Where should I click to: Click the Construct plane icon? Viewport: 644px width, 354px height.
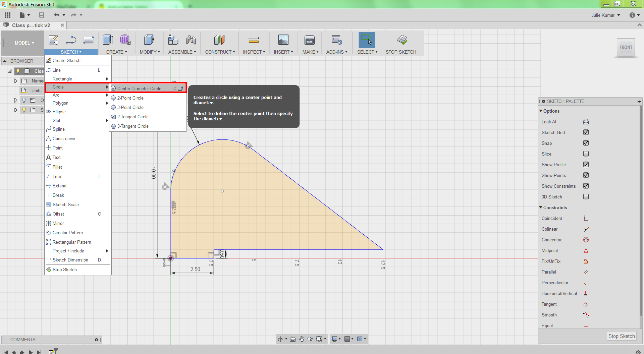(219, 40)
